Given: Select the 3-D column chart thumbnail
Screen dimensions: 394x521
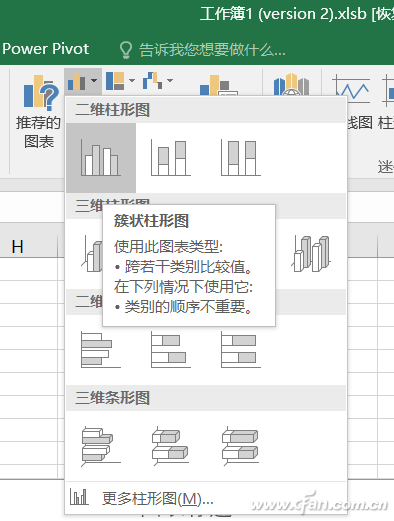Looking at the screenshot, I should [312, 253].
